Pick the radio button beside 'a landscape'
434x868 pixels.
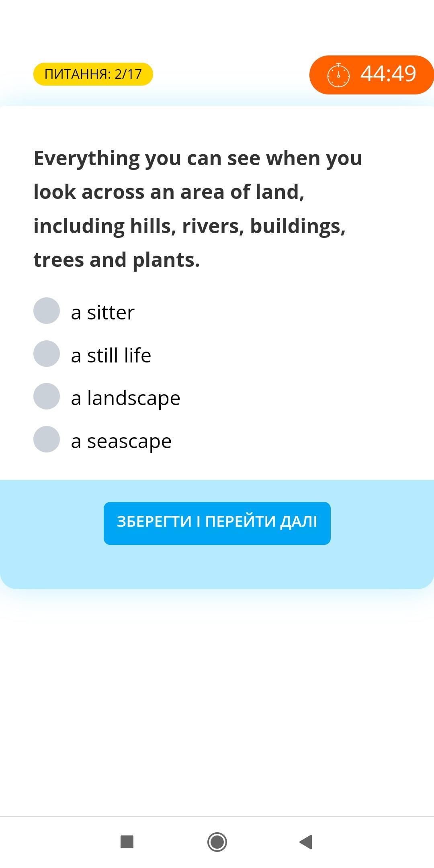(47, 396)
